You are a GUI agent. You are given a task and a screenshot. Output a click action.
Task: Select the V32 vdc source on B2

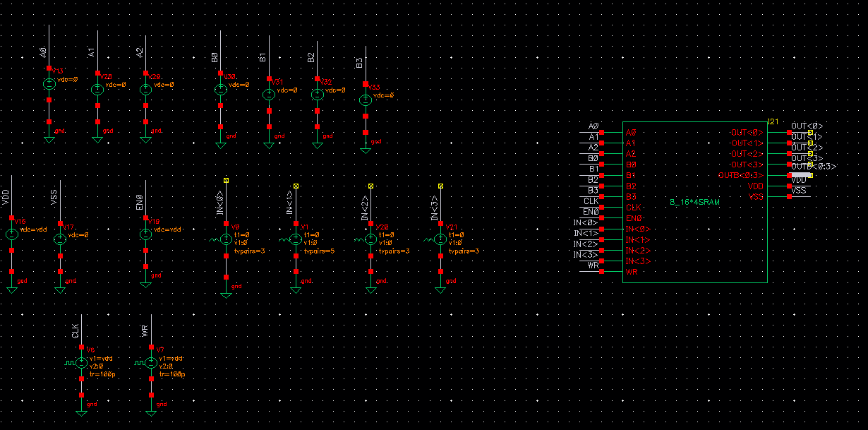tap(316, 95)
